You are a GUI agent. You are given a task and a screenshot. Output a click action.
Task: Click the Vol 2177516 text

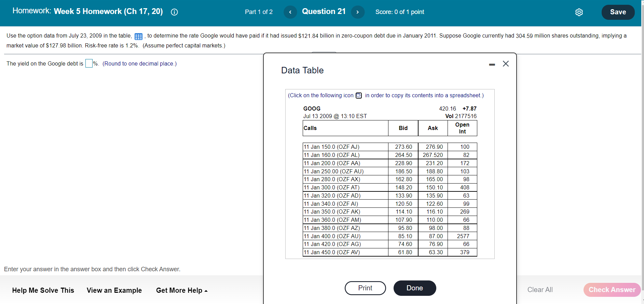point(461,116)
